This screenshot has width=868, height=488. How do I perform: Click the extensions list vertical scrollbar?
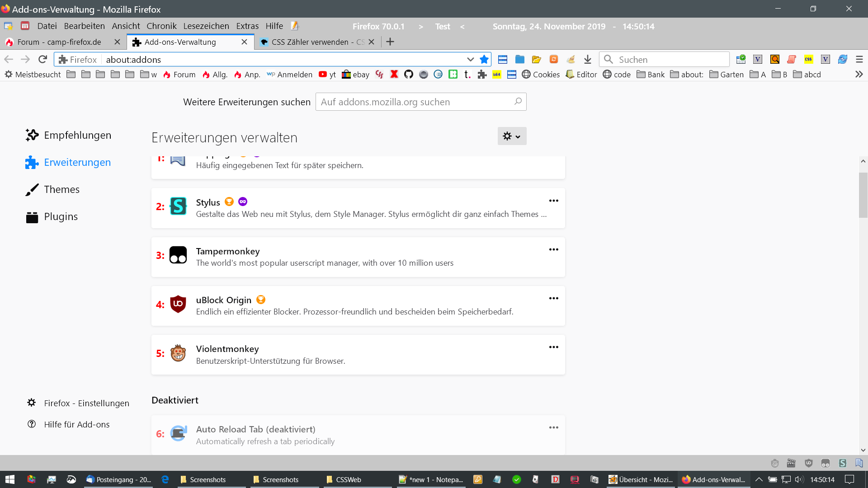click(x=863, y=195)
